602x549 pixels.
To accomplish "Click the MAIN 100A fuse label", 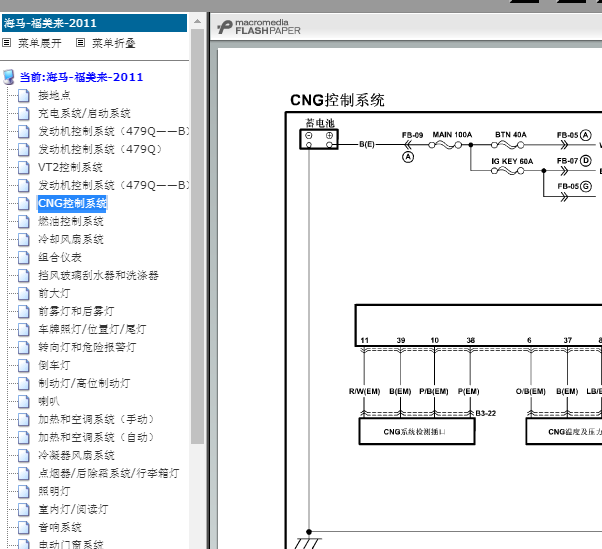I will [x=452, y=135].
